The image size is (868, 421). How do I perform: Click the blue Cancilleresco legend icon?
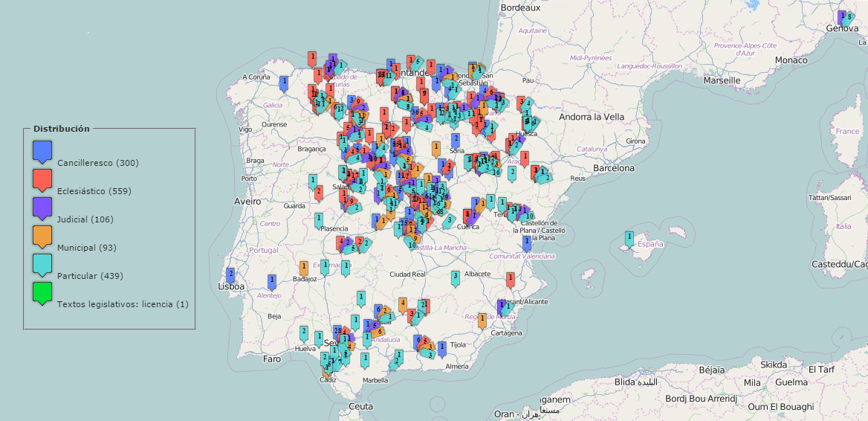[42, 152]
